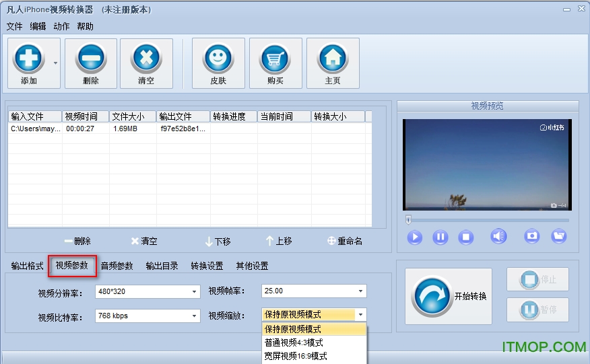This screenshot has height=364, width=590.
Task: Stop the video preview playback
Action: [466, 237]
